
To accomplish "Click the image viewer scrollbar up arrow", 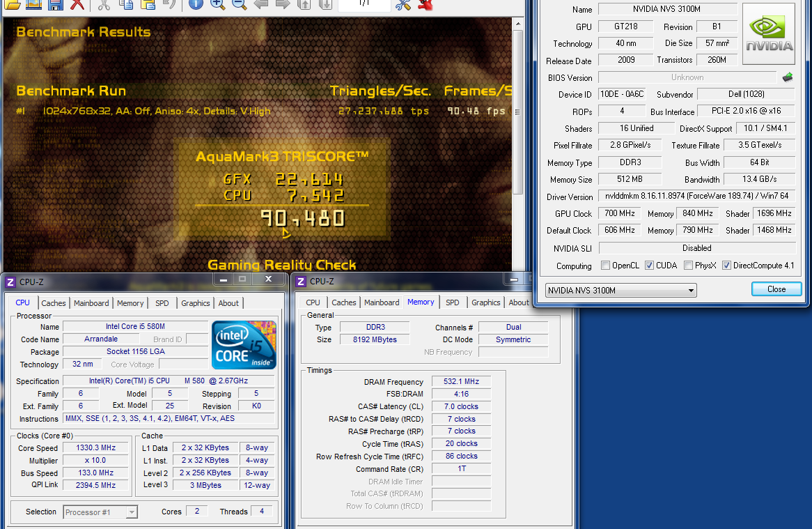I will [x=518, y=23].
